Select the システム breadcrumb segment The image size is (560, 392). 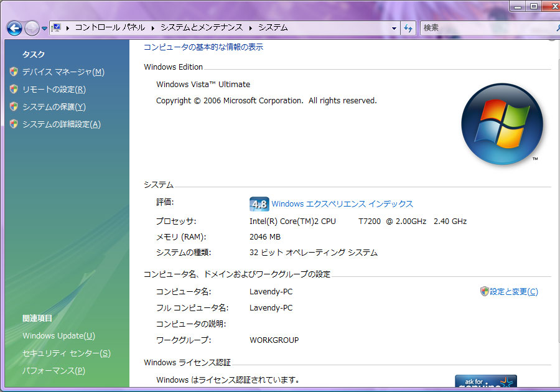tap(273, 27)
